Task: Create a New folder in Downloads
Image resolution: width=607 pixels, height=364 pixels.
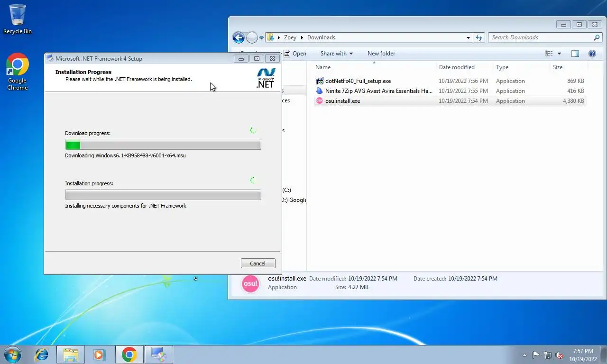Action: tap(381, 54)
